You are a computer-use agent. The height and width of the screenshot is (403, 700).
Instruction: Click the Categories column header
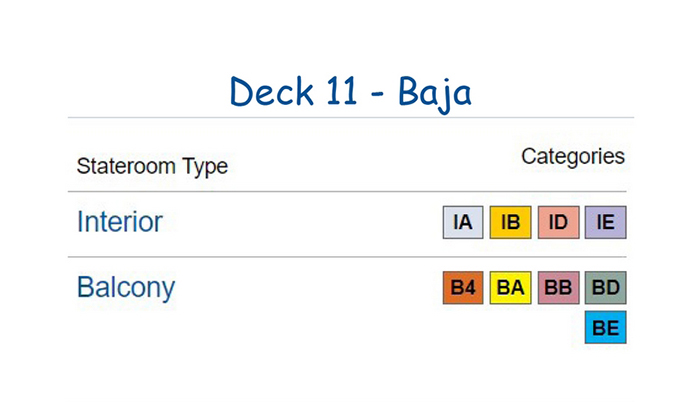pos(573,157)
